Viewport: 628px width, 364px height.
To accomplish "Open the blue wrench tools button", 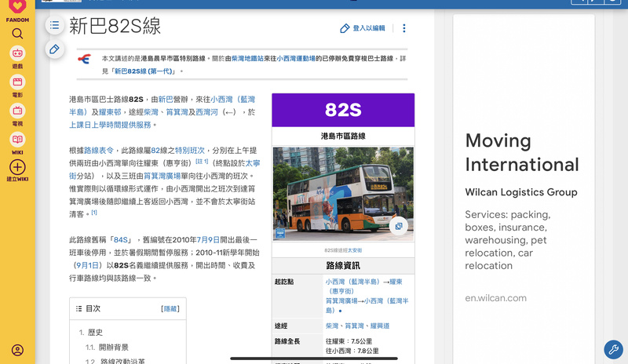I will pos(613,350).
